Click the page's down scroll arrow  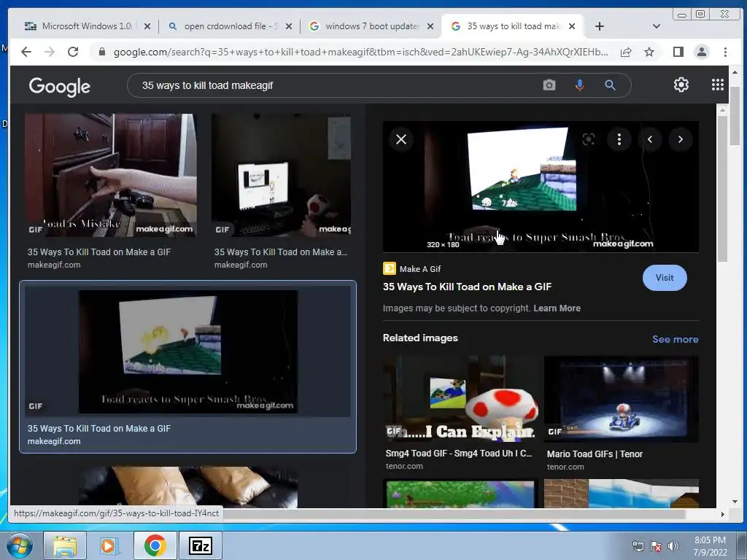pyautogui.click(x=735, y=502)
